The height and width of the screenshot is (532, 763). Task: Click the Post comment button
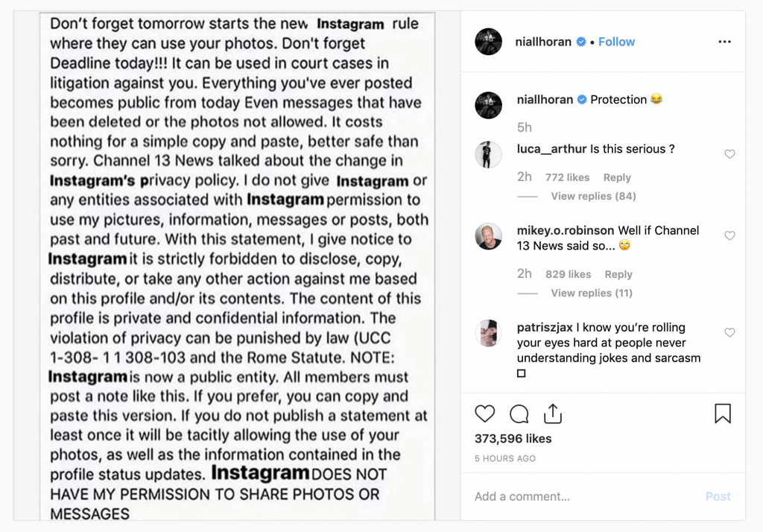718,496
